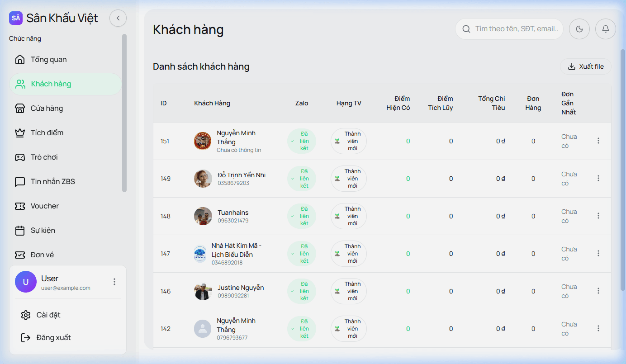Click the notification bell icon
This screenshot has width=626, height=364.
click(x=606, y=29)
